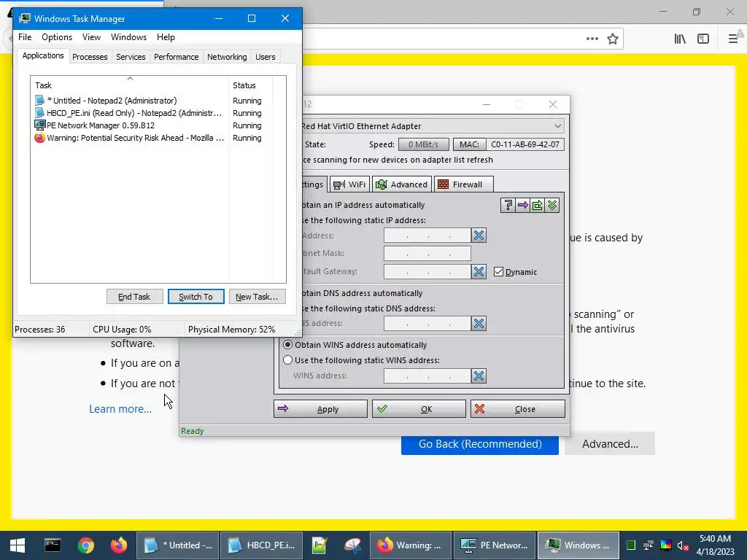Switch to the Processes tab
This screenshot has width=747, height=560.
(90, 57)
